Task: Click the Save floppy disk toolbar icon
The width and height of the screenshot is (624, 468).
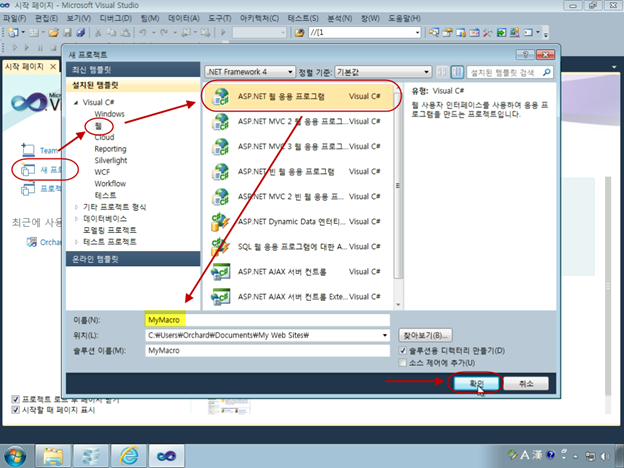Action: [x=68, y=33]
